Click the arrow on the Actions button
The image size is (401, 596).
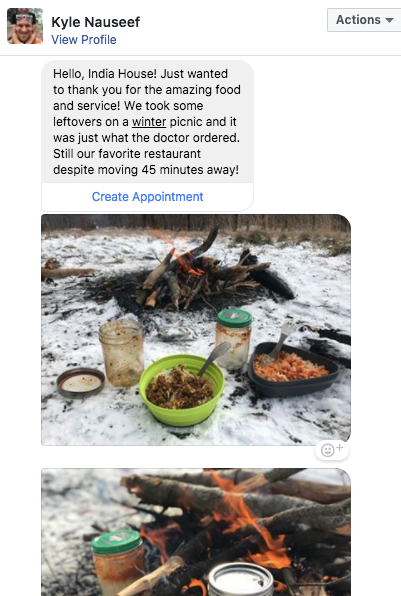coord(389,20)
